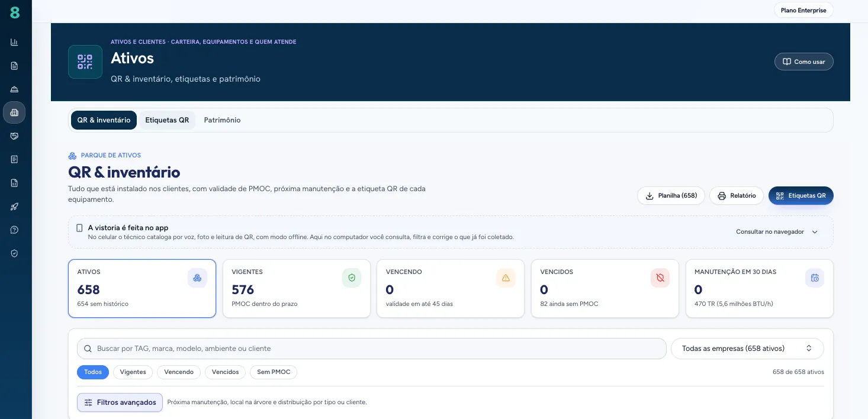Click the '470 TR (5,6 milhões BTU/h)' text
The image size is (868, 419).
pos(734,304)
